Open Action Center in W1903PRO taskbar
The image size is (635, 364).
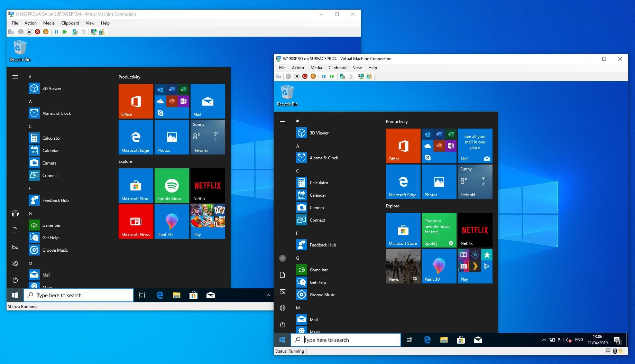pos(618,340)
